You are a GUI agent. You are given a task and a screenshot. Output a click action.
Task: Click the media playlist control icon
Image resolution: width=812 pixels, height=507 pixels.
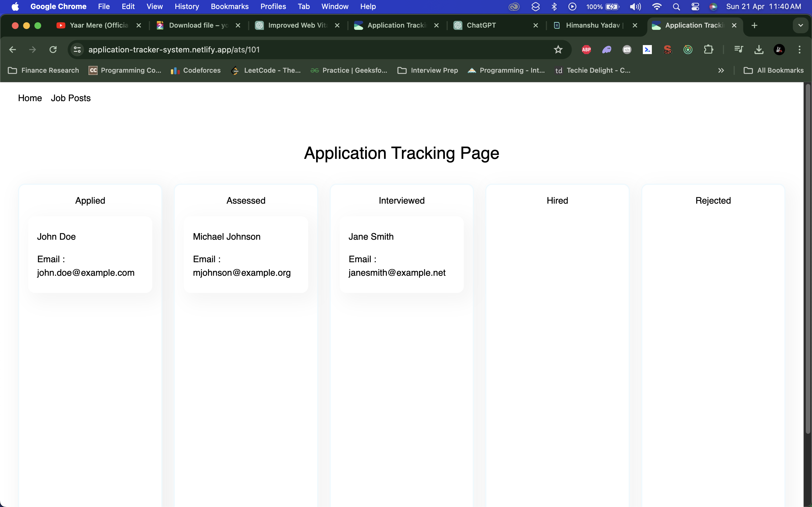tap(738, 49)
